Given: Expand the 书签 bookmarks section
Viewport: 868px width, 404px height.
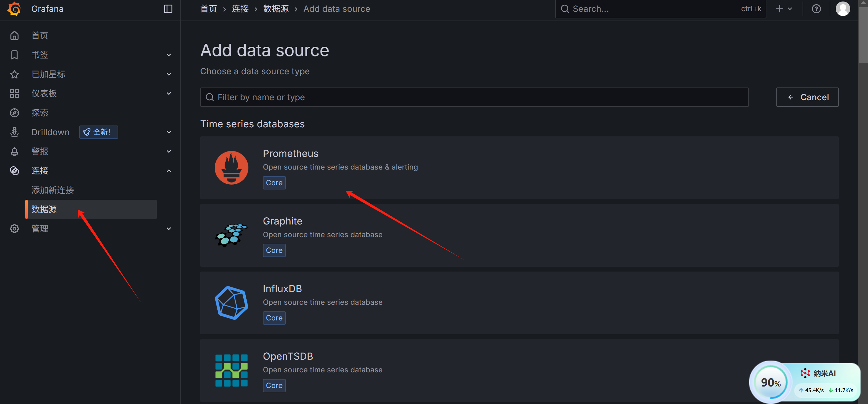Looking at the screenshot, I should tap(169, 55).
